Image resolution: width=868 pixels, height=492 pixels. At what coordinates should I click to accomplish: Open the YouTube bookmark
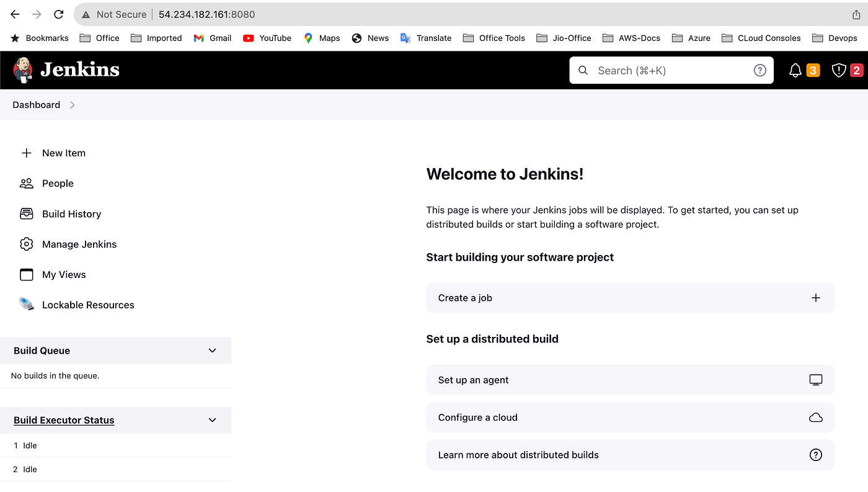pos(267,38)
